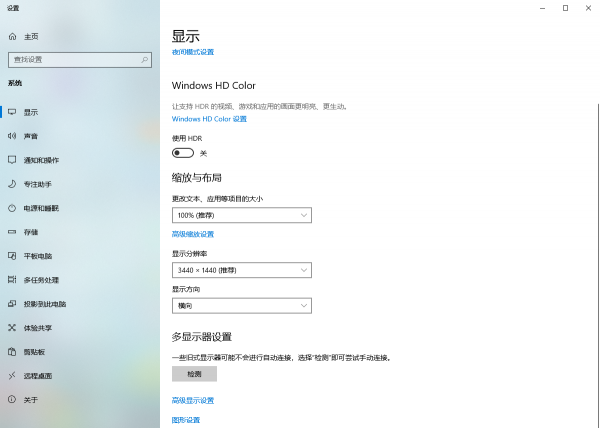Open the 夜间模式设置 link
Viewport: 600px width, 428px height.
[x=193, y=52]
